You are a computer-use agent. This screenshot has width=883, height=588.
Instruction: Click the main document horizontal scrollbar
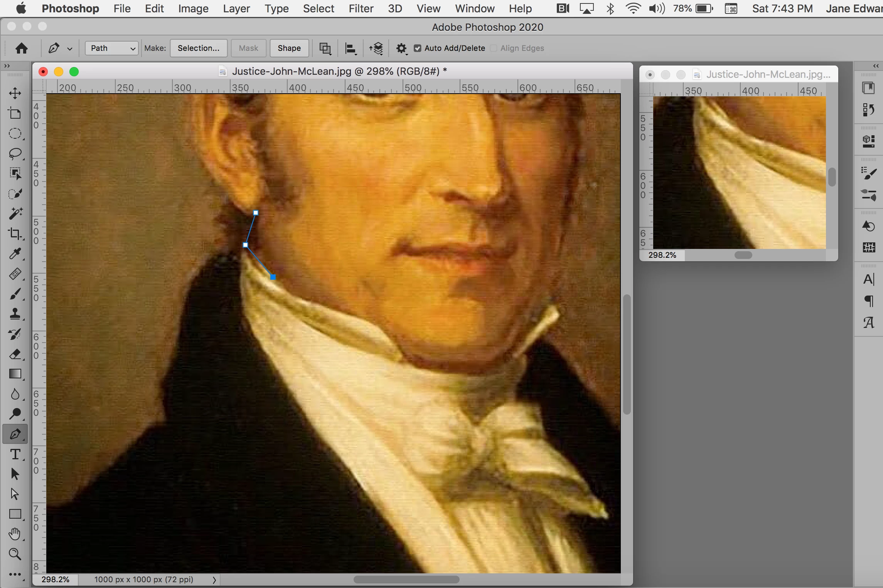click(406, 580)
